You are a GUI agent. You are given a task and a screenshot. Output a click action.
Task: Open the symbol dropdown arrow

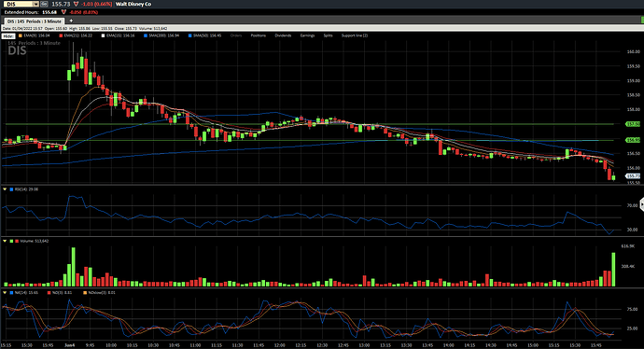pos(35,4)
